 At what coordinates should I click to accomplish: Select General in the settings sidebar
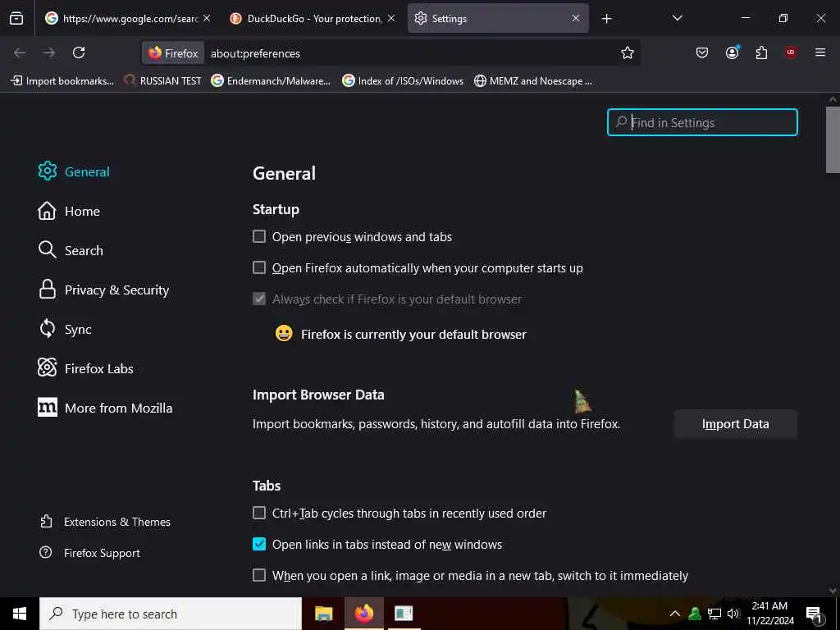[x=74, y=171]
